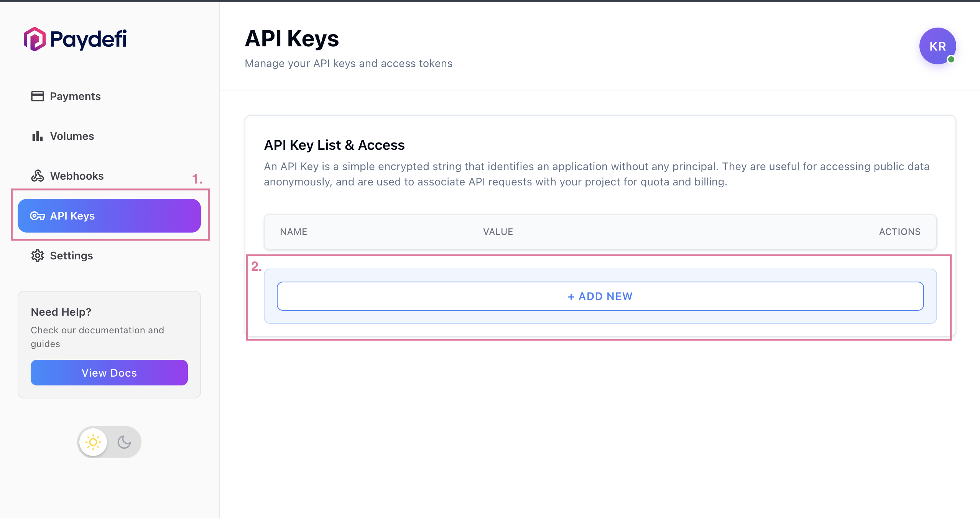Click the green online status indicator
The width and height of the screenshot is (980, 518).
pyautogui.click(x=952, y=59)
